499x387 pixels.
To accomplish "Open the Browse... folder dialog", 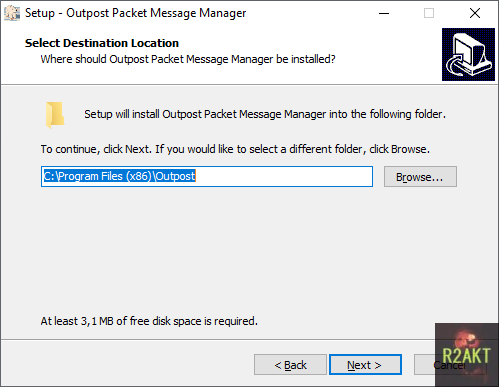I will pyautogui.click(x=420, y=177).
